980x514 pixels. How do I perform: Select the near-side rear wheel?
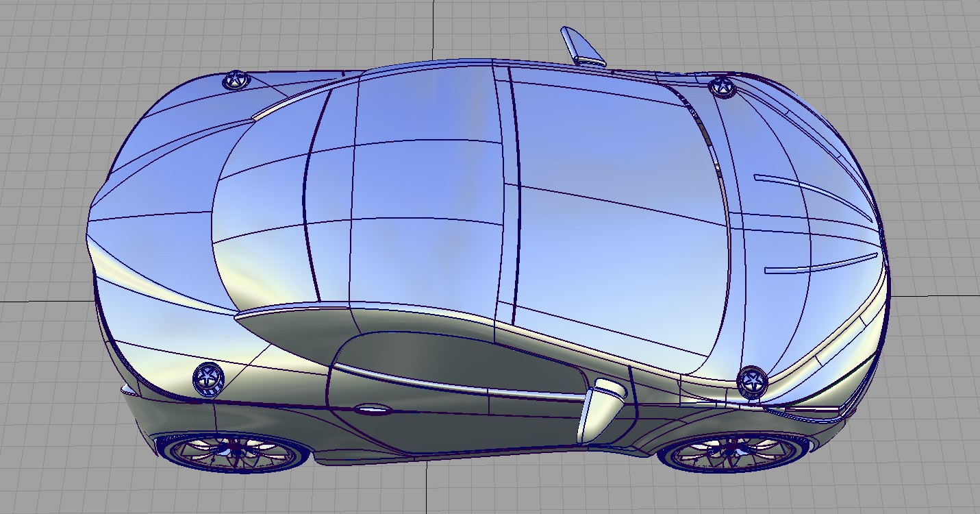(233, 452)
